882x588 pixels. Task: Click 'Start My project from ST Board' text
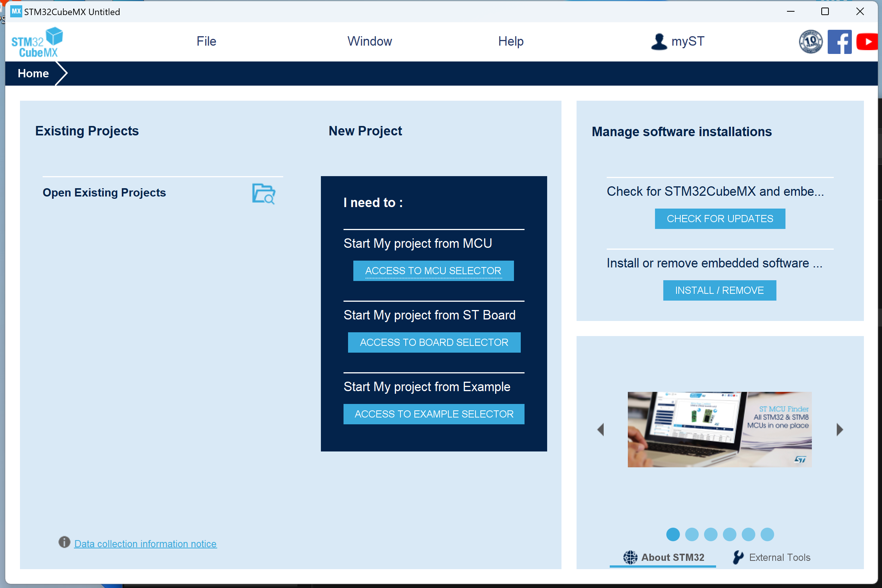click(429, 315)
